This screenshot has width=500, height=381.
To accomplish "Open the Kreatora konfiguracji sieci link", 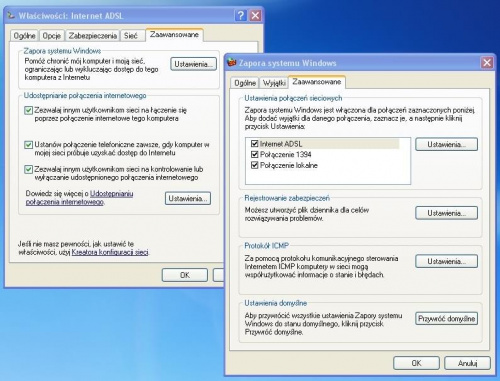I will coord(110,252).
